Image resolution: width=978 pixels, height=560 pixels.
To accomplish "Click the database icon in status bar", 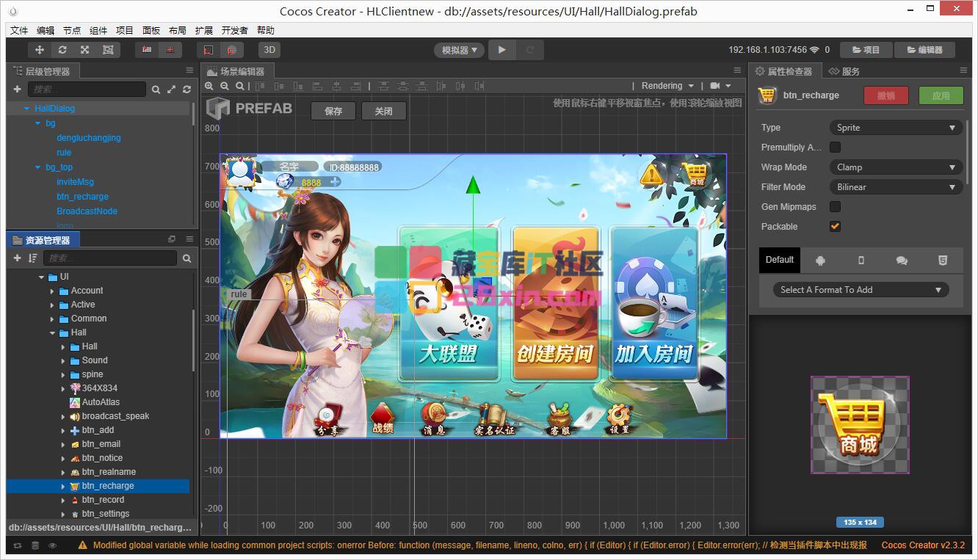I will (x=35, y=545).
